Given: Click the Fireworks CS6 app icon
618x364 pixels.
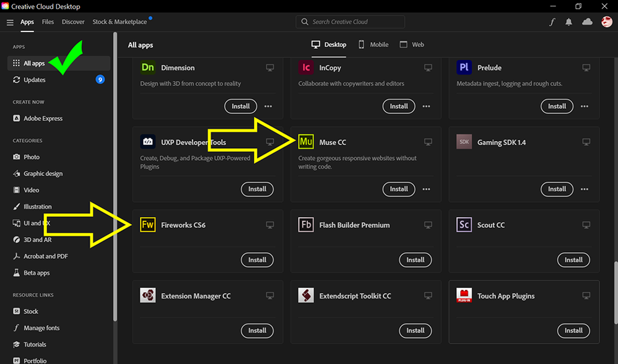Looking at the screenshot, I should point(147,225).
